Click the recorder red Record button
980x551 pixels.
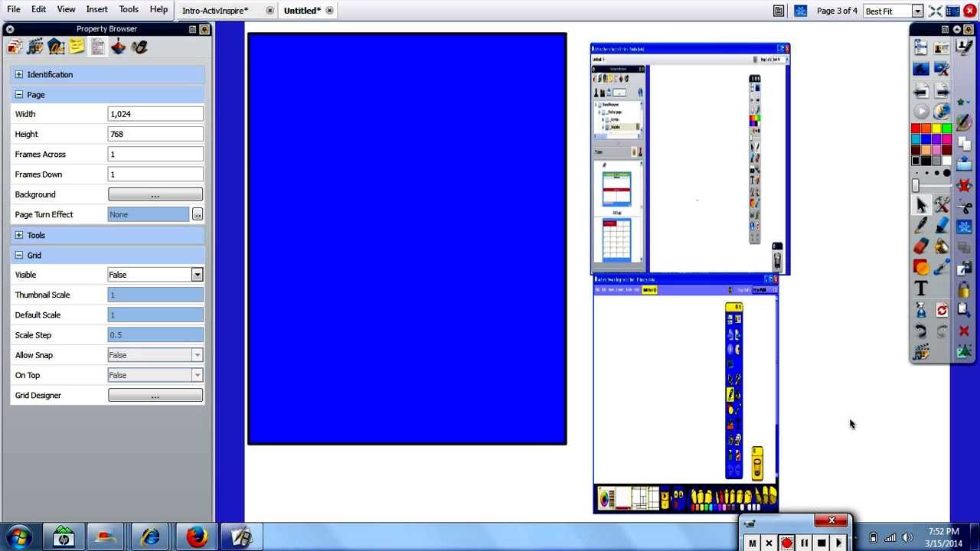click(786, 543)
